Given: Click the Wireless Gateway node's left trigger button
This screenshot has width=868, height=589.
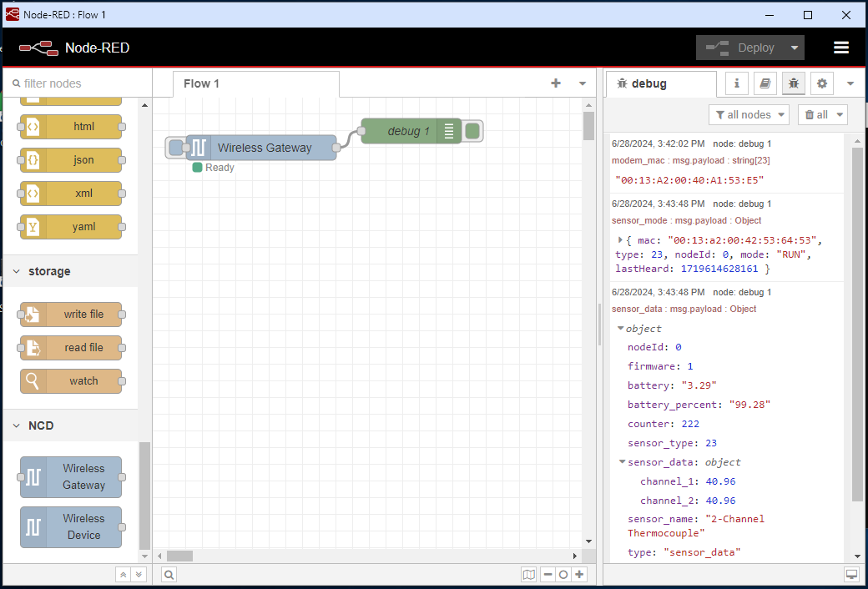Looking at the screenshot, I should [x=175, y=148].
